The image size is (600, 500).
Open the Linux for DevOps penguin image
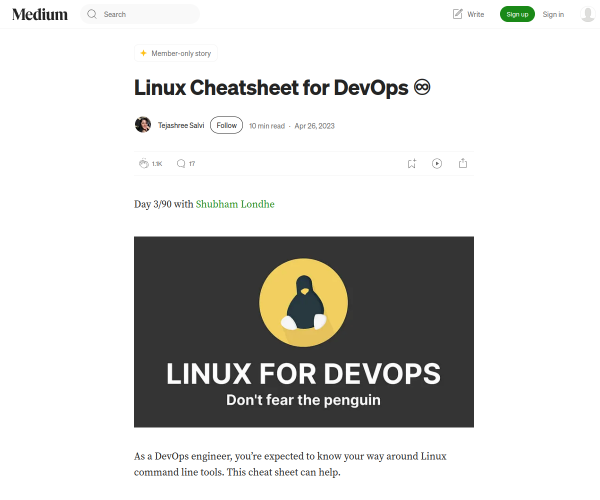304,332
